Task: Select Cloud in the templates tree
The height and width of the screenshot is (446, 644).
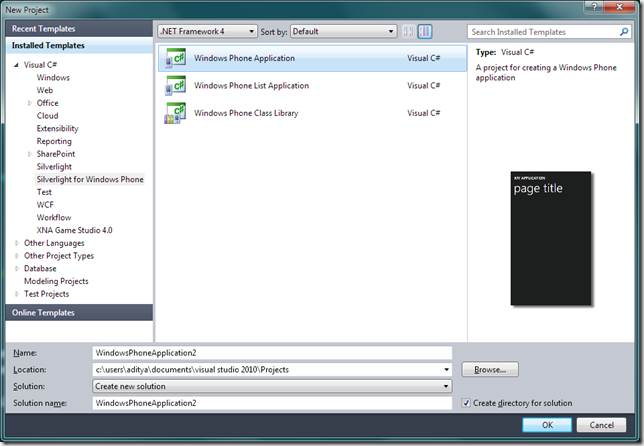Action: pyautogui.click(x=47, y=116)
